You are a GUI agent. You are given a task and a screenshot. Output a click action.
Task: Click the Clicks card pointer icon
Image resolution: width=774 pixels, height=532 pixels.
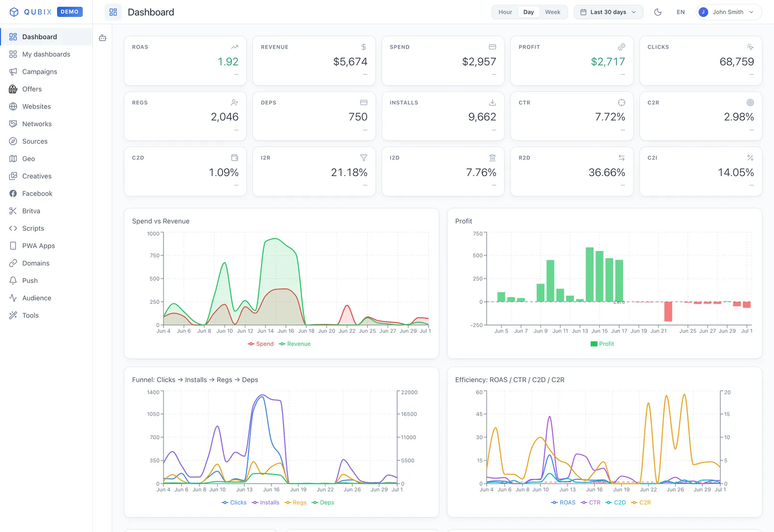tap(750, 47)
